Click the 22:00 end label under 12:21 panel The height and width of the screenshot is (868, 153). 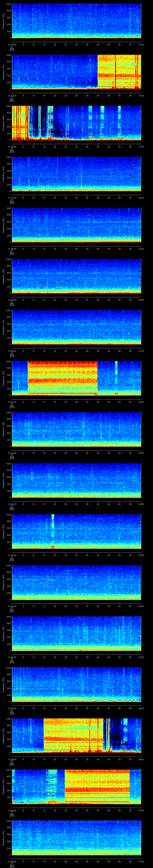pos(141,402)
